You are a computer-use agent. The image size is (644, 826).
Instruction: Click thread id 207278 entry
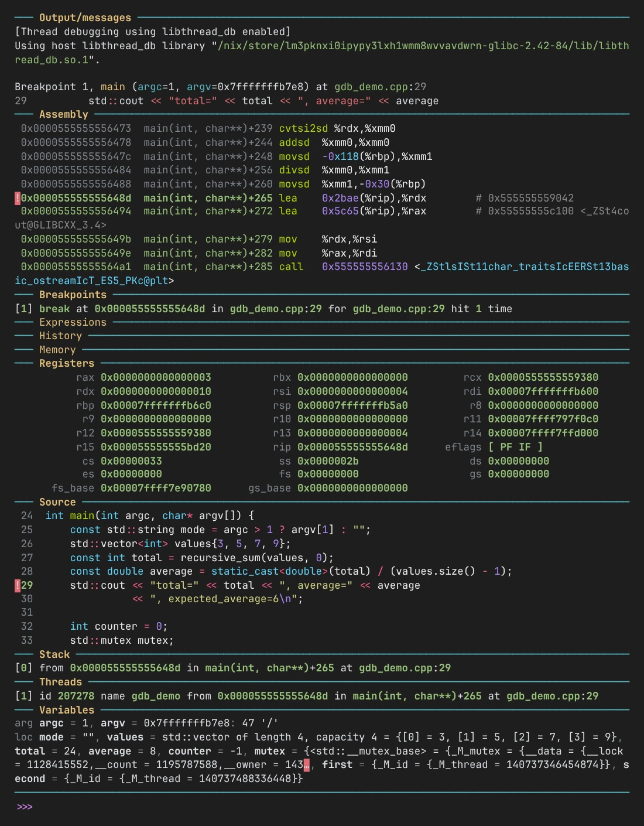(307, 696)
